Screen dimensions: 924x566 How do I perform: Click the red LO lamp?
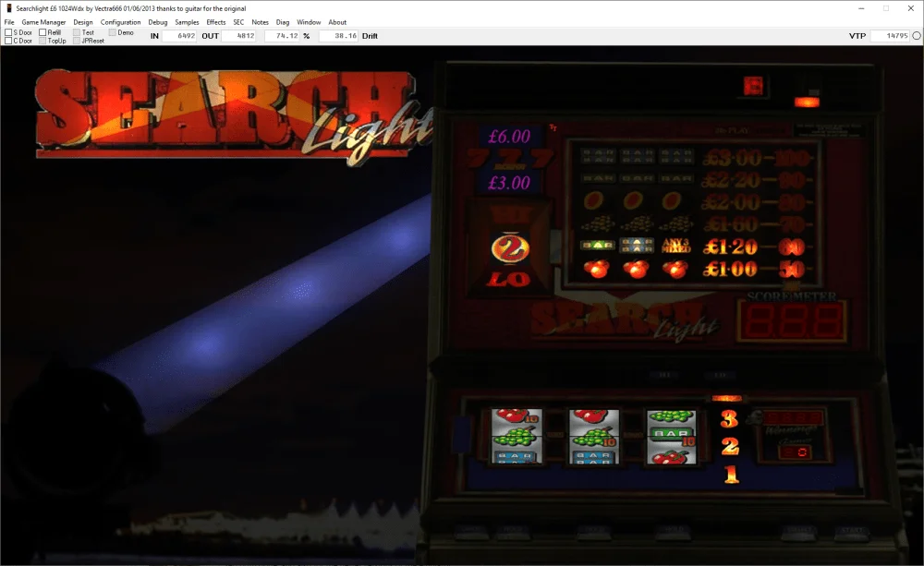[509, 279]
